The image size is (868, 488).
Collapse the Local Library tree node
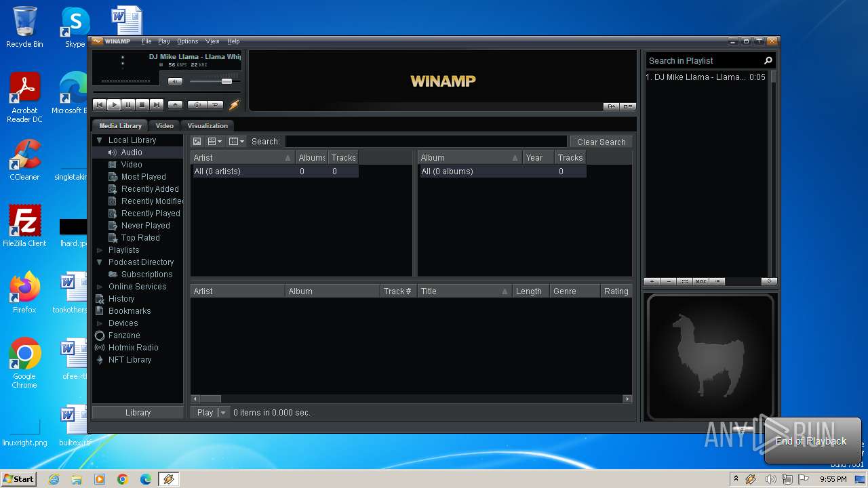[x=100, y=140]
